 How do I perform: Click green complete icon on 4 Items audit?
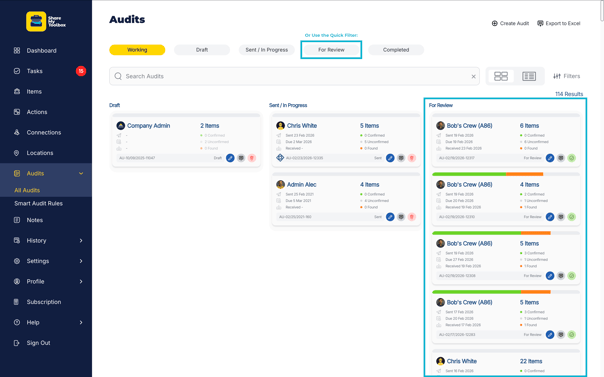click(572, 217)
